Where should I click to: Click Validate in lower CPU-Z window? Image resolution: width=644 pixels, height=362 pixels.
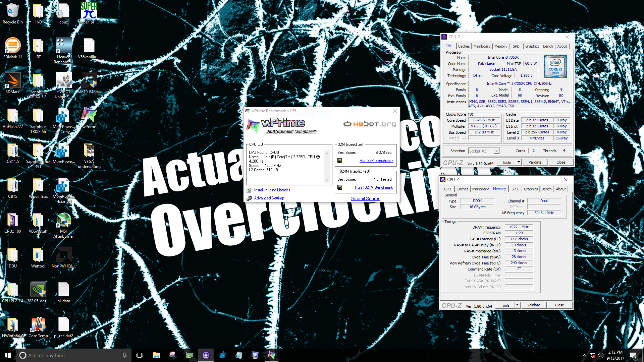click(534, 305)
